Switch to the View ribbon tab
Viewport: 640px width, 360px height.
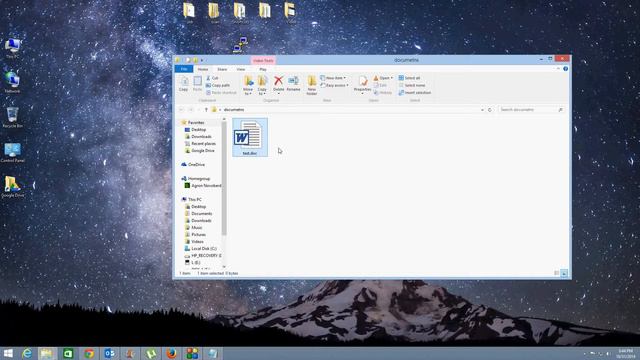coord(241,69)
